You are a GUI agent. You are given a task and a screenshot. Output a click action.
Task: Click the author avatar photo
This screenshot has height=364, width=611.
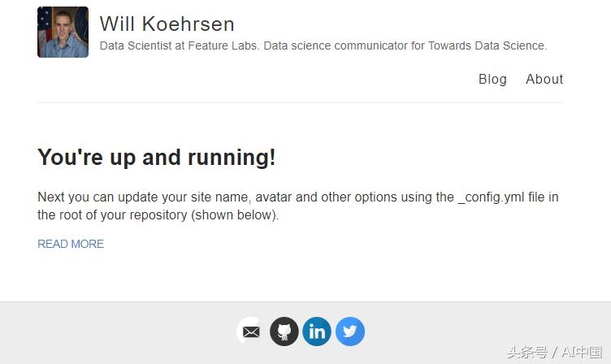coord(63,32)
